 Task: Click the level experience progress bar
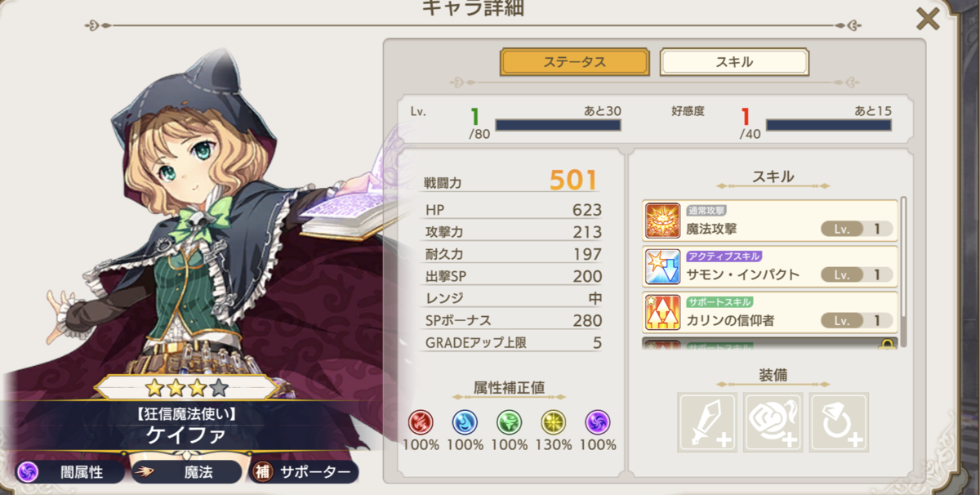558,125
